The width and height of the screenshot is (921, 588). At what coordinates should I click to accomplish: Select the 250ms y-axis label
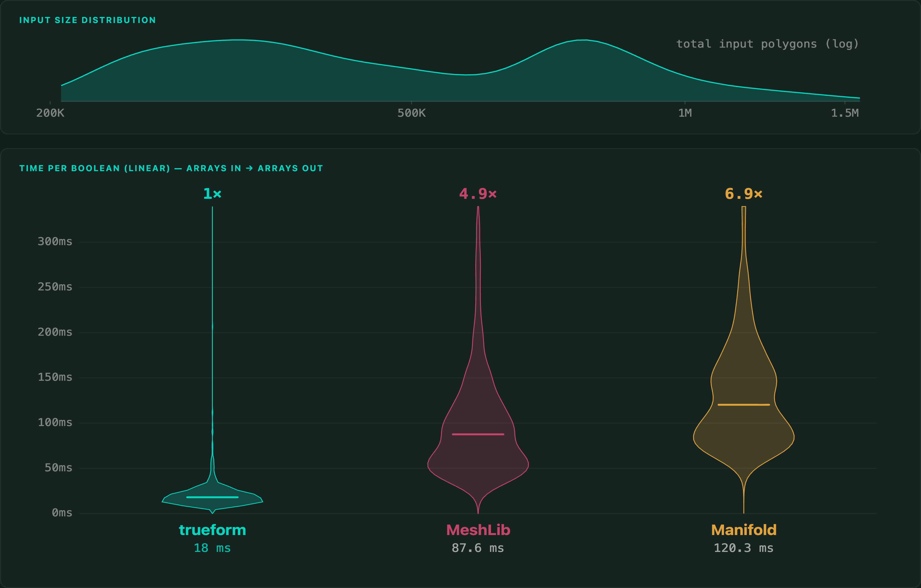[55, 287]
